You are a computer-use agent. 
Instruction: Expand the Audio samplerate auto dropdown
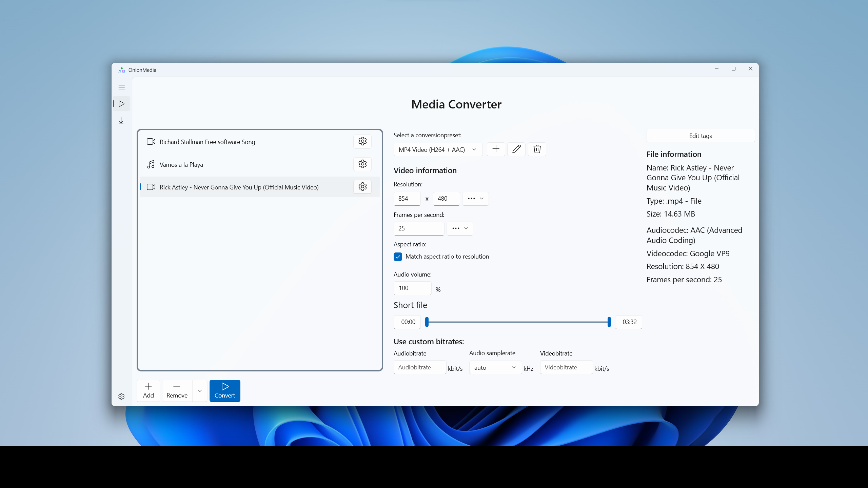[495, 367]
